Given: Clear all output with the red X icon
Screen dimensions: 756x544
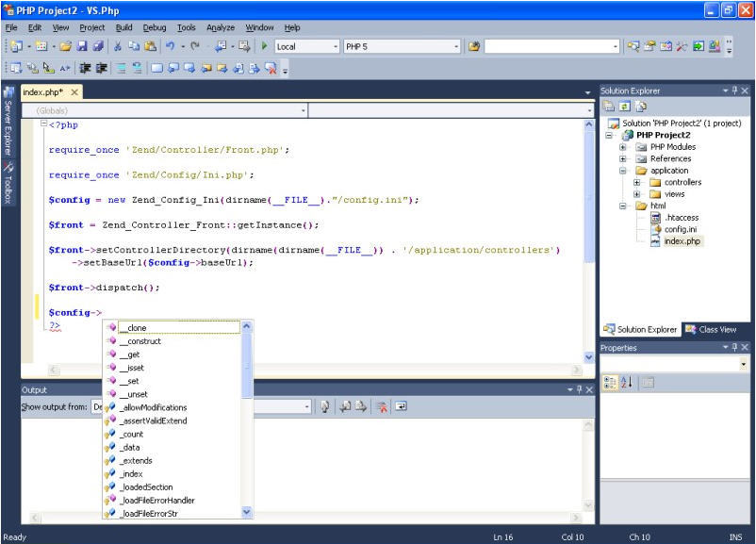Looking at the screenshot, I should tap(382, 407).
